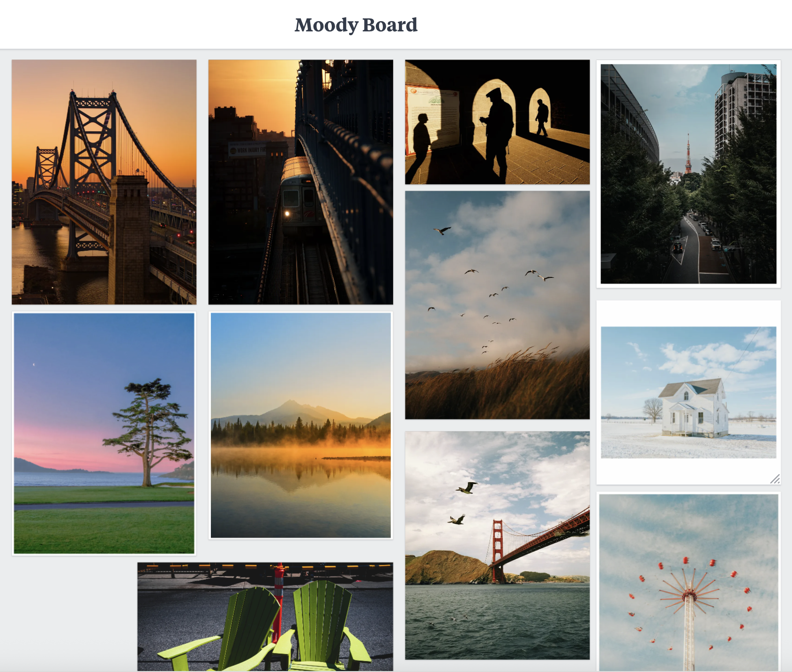
Task: Open the birds flying over grass photo
Action: point(497,305)
